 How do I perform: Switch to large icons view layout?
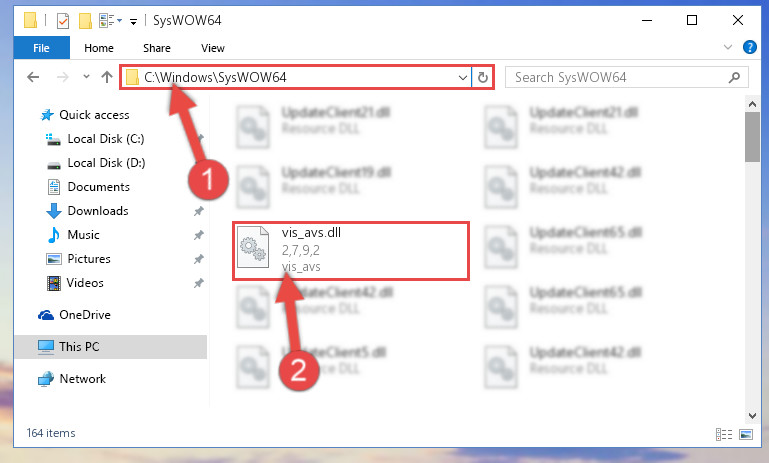(x=746, y=434)
